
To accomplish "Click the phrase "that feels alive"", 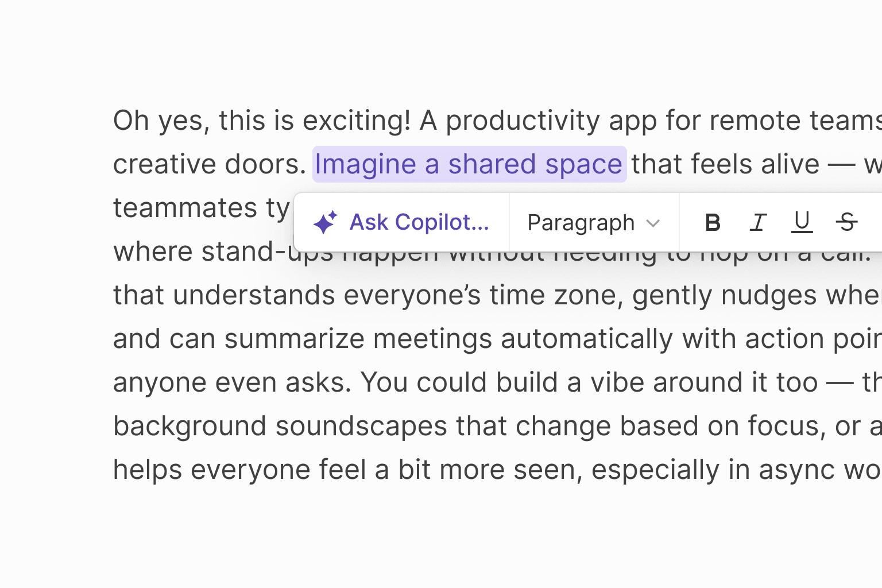I will (725, 165).
